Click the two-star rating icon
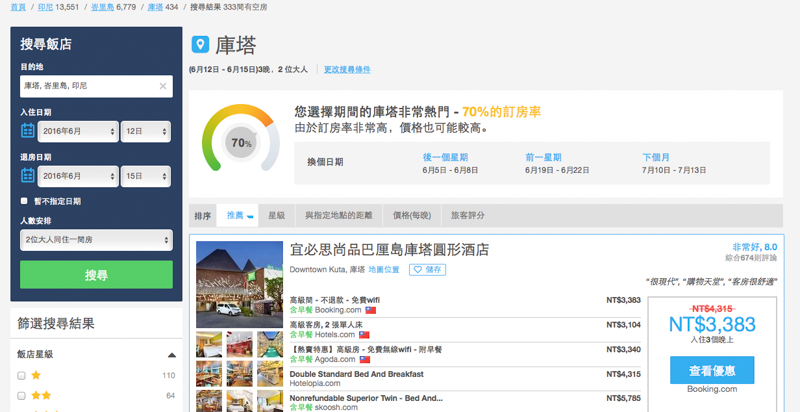The image size is (800, 412). [41, 395]
